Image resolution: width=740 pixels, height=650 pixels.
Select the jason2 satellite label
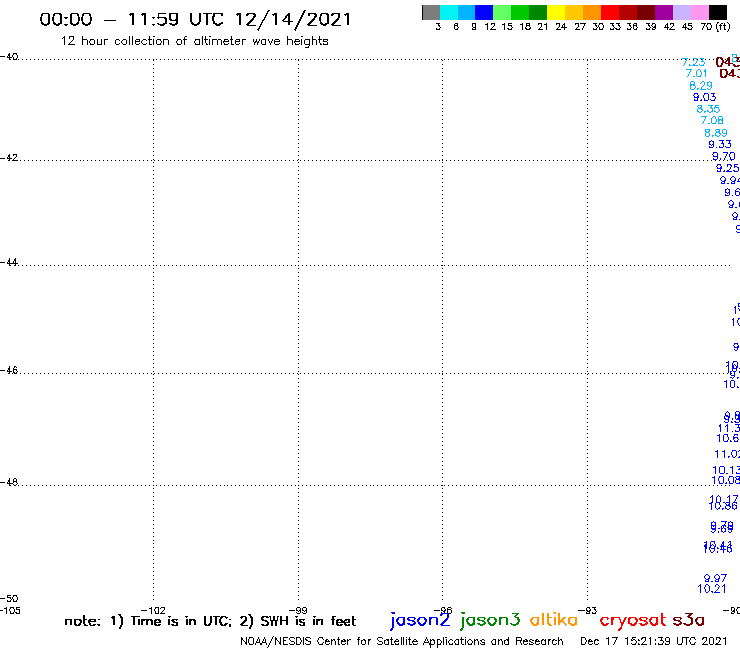(x=420, y=620)
